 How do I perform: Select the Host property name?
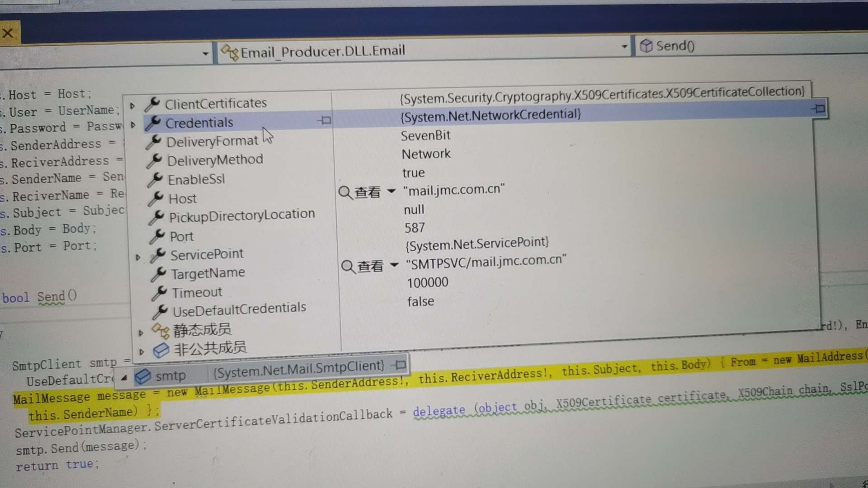click(183, 199)
